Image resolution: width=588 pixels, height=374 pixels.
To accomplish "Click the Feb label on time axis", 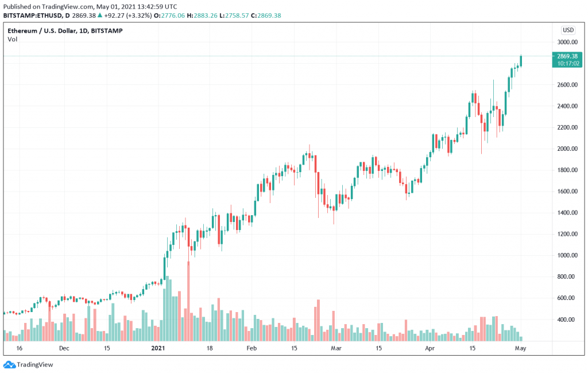I will click(x=252, y=348).
